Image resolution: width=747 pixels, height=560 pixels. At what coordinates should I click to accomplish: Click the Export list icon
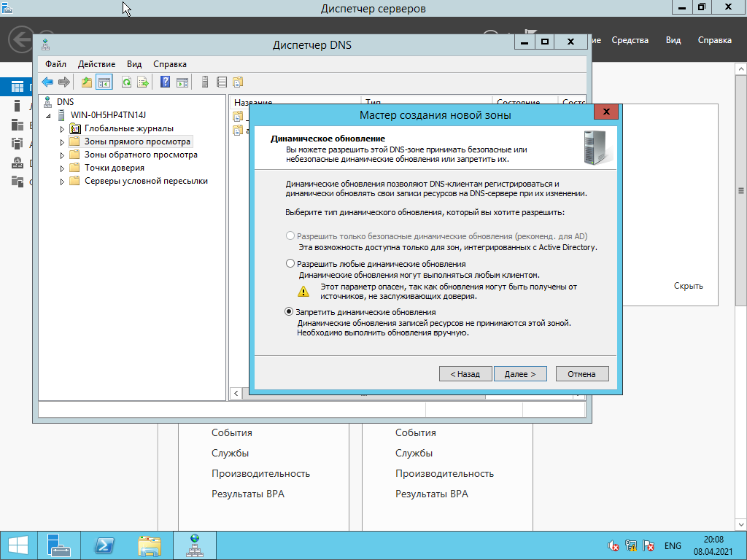click(x=143, y=82)
